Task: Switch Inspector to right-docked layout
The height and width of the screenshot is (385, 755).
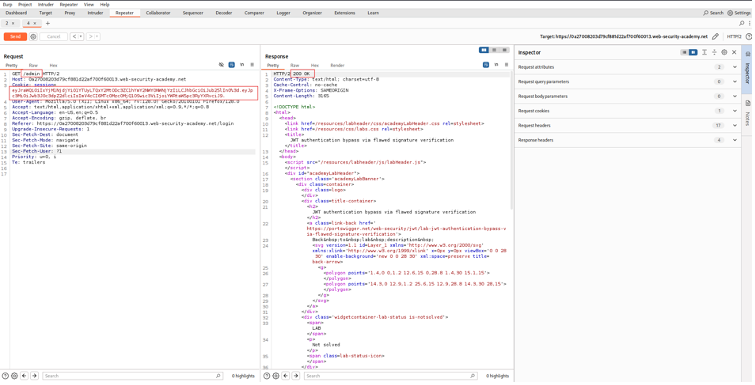Action: click(693, 52)
